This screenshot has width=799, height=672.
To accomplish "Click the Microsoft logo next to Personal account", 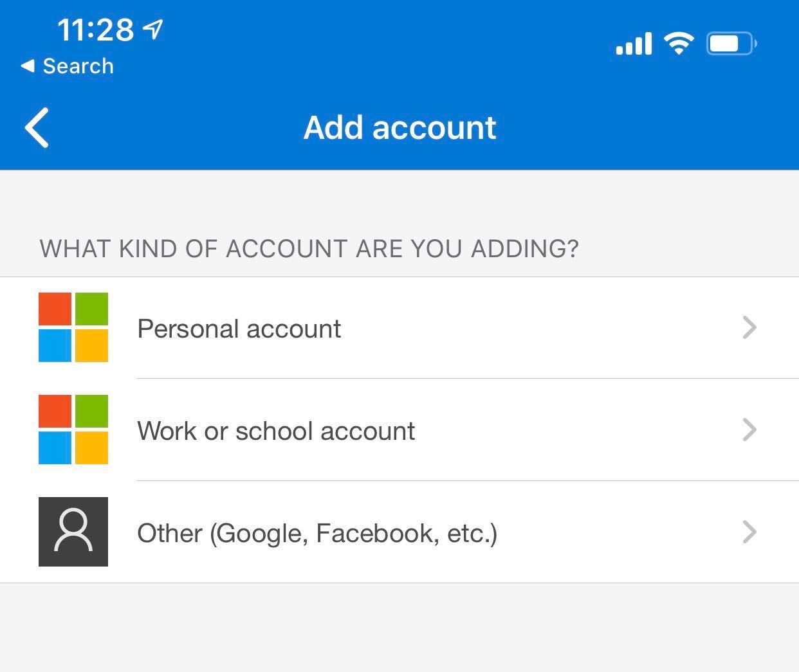I will [x=73, y=327].
